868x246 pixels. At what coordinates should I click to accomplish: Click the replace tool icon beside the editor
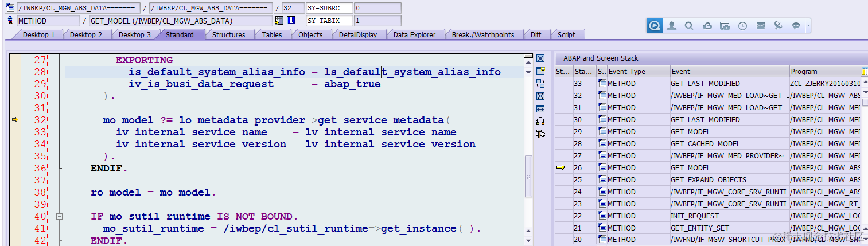coord(540,84)
